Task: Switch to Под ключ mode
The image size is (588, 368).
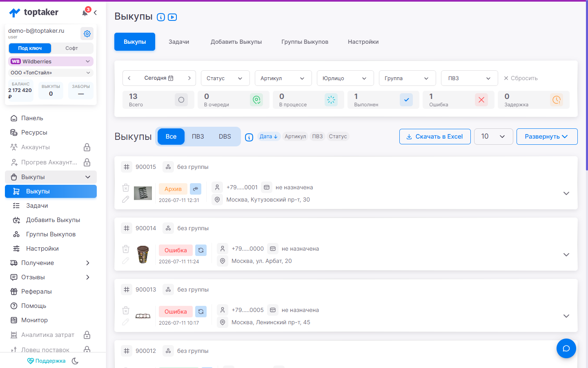Action: pyautogui.click(x=30, y=48)
